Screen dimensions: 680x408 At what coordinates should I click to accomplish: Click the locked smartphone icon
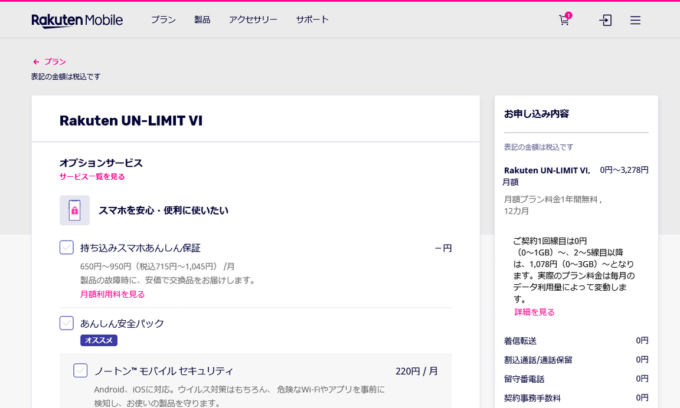pos(75,210)
